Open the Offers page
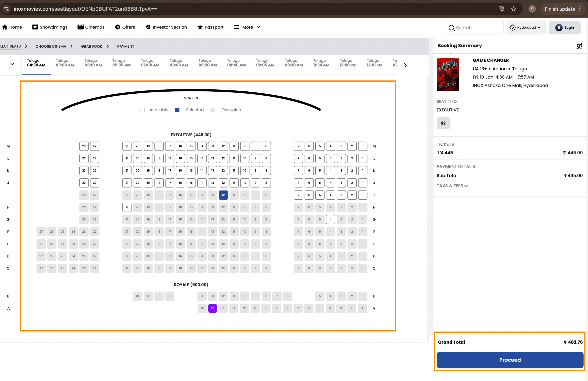The width and height of the screenshot is (588, 381). point(125,27)
